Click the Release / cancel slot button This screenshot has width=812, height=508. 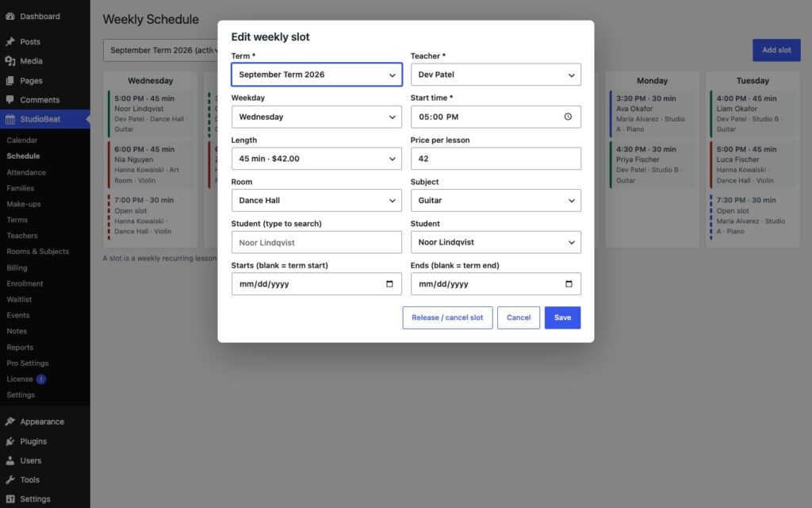(x=447, y=317)
